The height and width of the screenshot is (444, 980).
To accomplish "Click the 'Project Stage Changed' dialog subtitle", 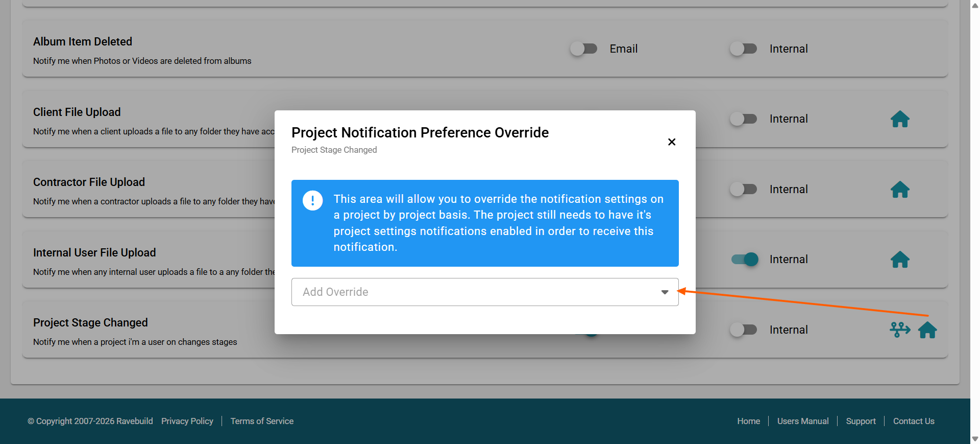I will [x=334, y=150].
